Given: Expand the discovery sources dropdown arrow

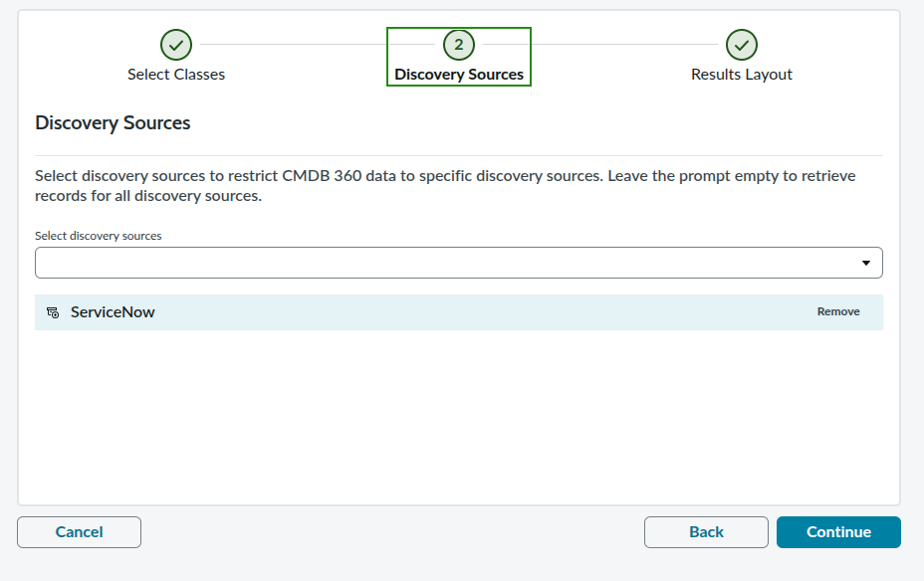Looking at the screenshot, I should (865, 263).
